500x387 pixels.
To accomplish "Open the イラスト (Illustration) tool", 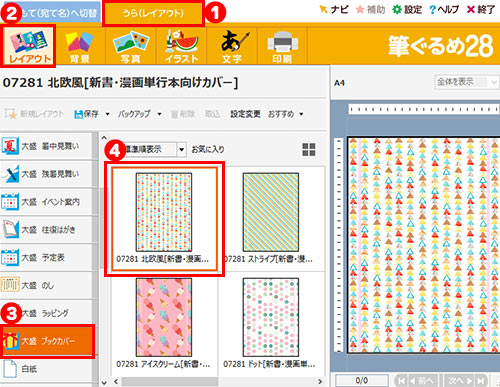I will 181,46.
